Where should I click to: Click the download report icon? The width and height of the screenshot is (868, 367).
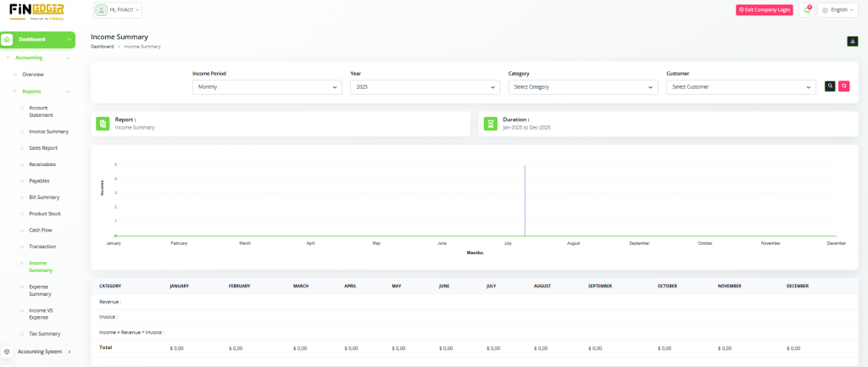click(852, 42)
